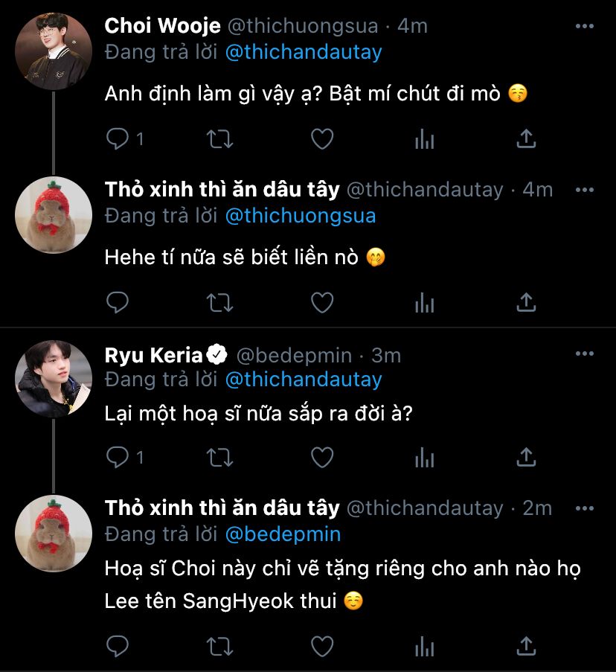
Task: Share the 'Hoạ sĩ Choi' reply
Action: (526, 645)
